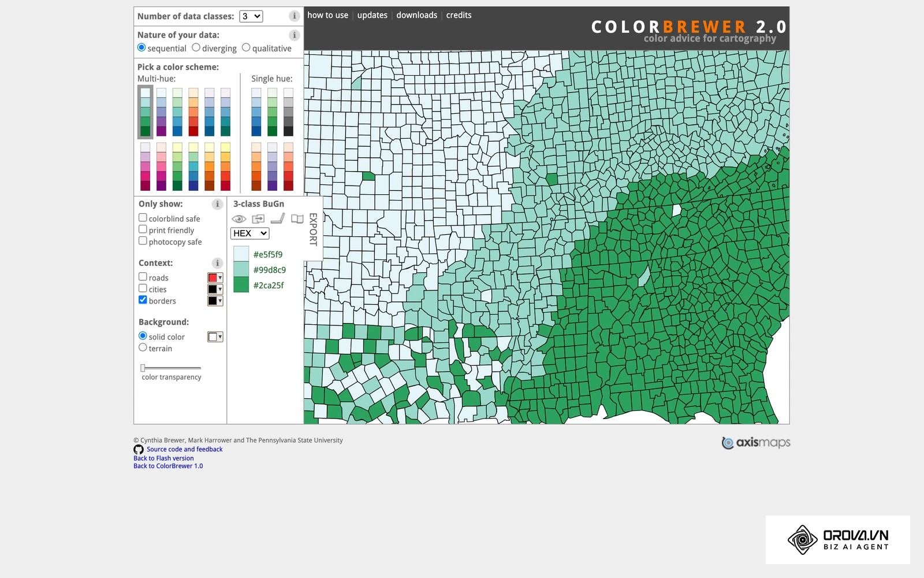
Task: Open the number of data classes dropdown
Action: 251,16
